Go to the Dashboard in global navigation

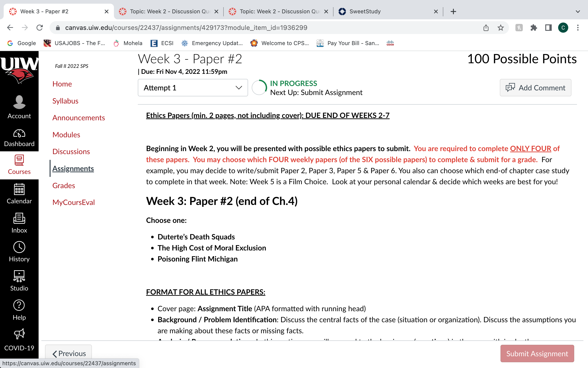point(19,138)
